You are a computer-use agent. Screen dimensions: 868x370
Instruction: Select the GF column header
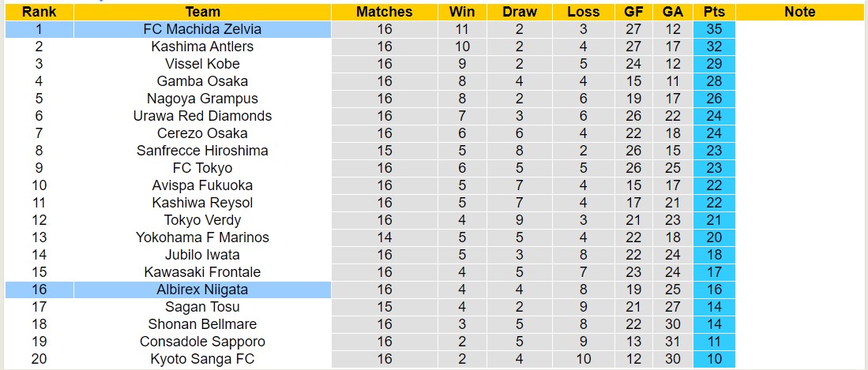(633, 12)
